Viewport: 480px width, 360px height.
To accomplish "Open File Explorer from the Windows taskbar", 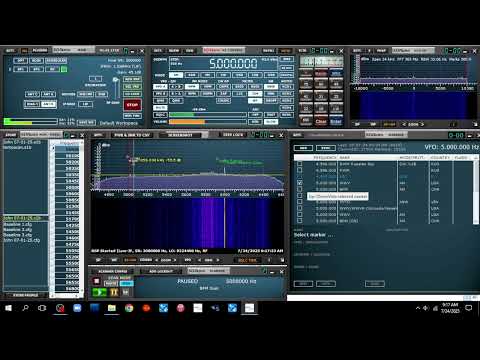I will (112, 308).
